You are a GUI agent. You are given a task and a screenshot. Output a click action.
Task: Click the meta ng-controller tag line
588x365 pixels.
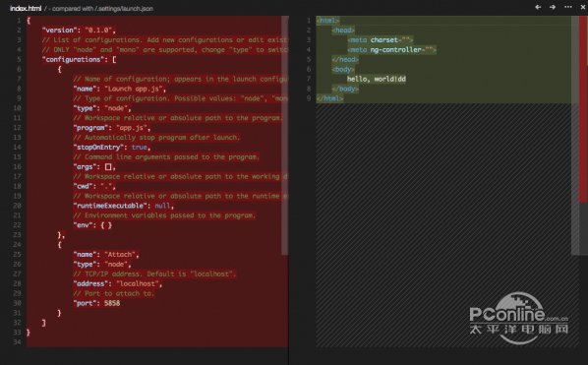coord(392,49)
